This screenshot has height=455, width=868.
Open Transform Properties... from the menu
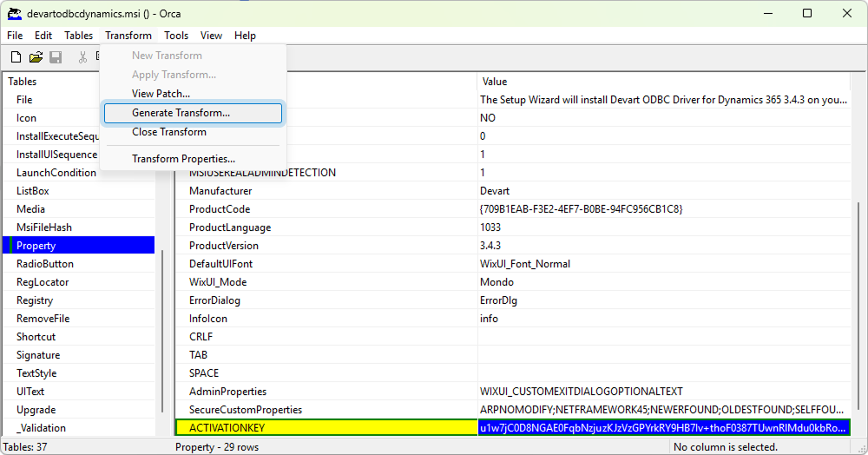(193, 159)
